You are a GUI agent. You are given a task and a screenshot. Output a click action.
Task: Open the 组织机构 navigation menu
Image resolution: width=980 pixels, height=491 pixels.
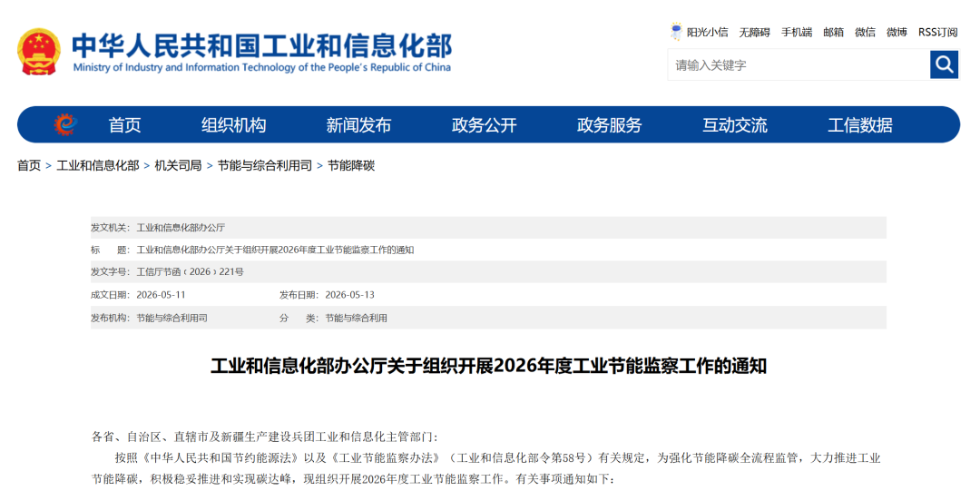click(233, 125)
